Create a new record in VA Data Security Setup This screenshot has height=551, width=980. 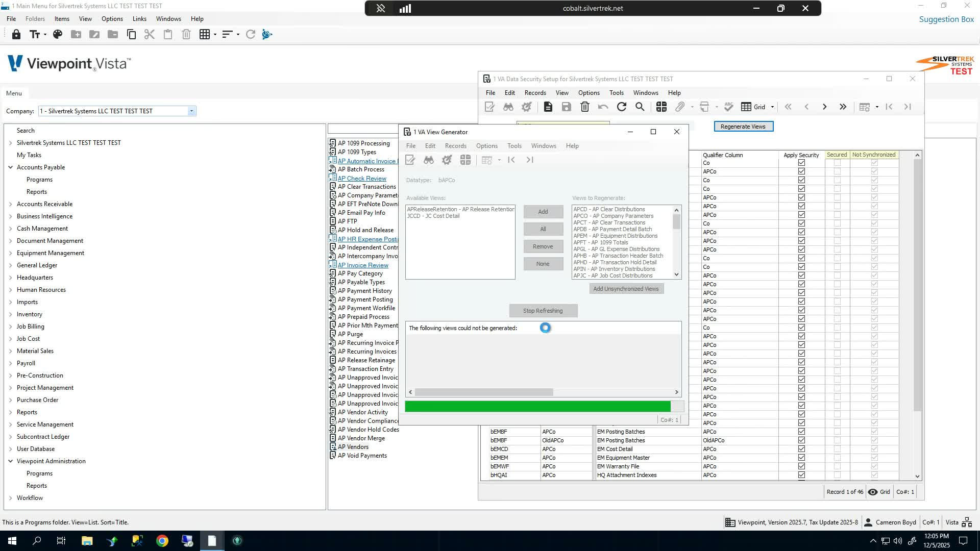tap(548, 107)
